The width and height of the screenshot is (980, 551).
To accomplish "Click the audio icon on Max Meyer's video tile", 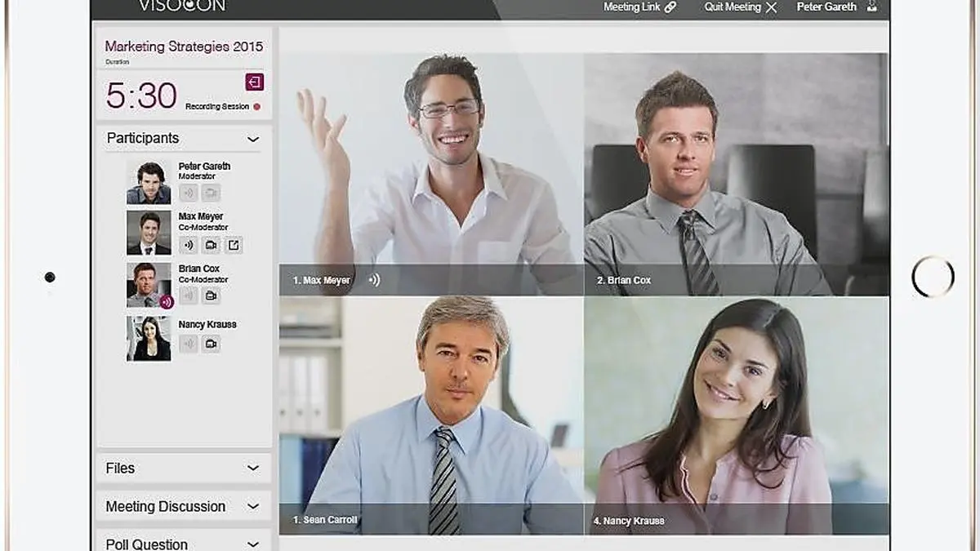I will click(374, 280).
